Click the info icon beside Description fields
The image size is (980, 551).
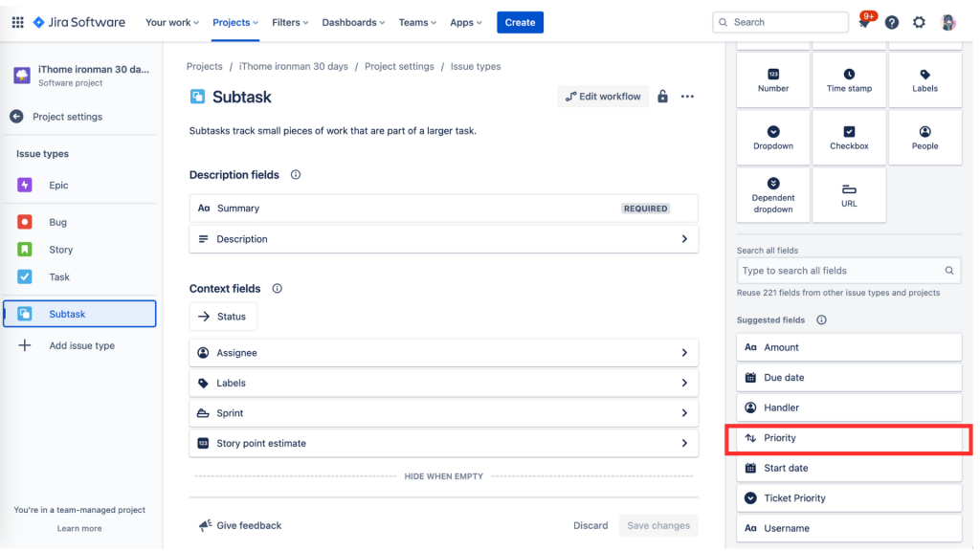(x=296, y=175)
